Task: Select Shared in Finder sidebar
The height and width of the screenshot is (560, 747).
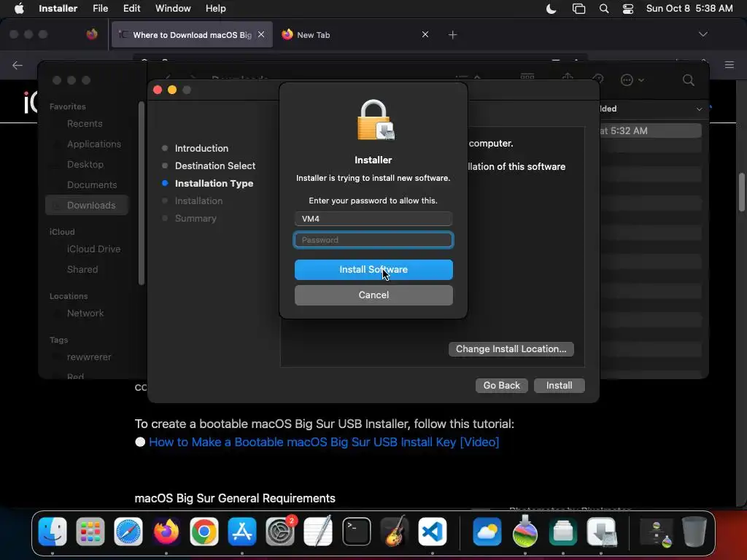Action: click(82, 270)
